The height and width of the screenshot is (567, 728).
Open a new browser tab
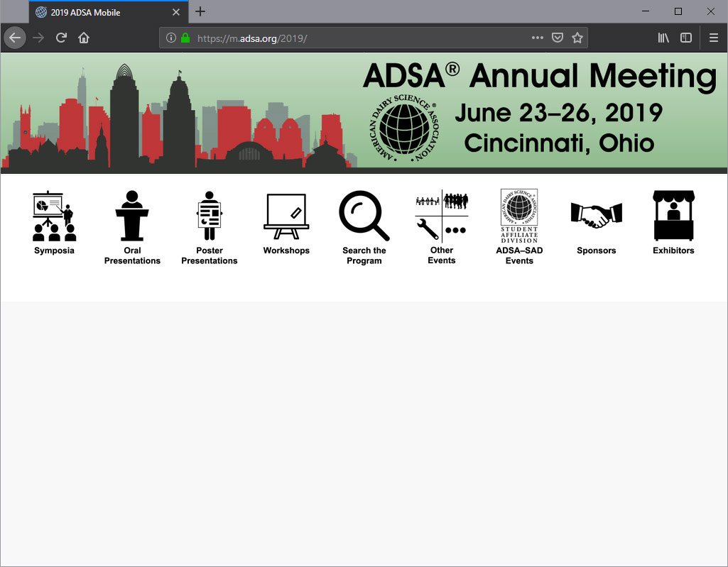tap(200, 11)
